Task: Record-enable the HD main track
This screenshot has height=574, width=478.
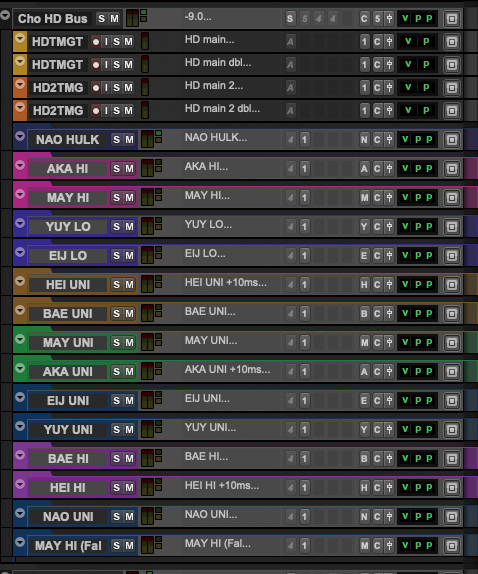Action: tap(96, 42)
